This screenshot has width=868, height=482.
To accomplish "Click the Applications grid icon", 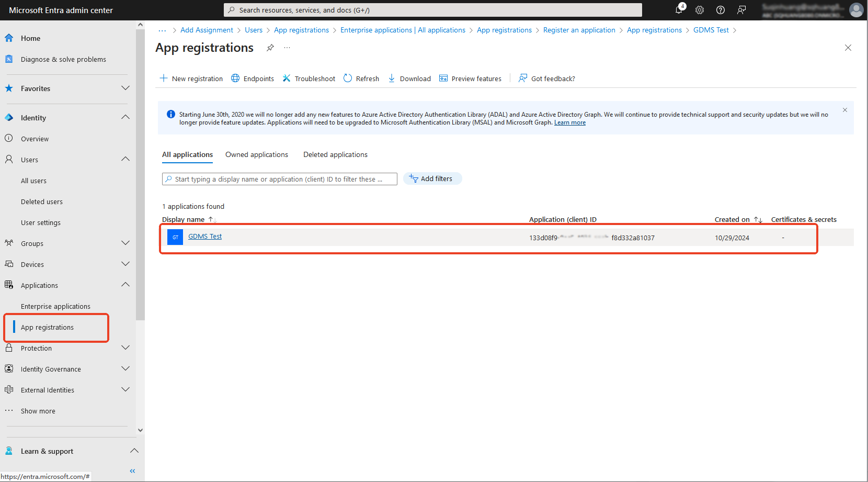I will pos(9,285).
